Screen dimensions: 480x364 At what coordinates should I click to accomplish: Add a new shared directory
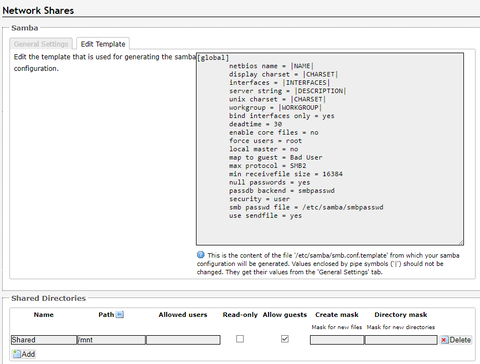click(x=24, y=354)
